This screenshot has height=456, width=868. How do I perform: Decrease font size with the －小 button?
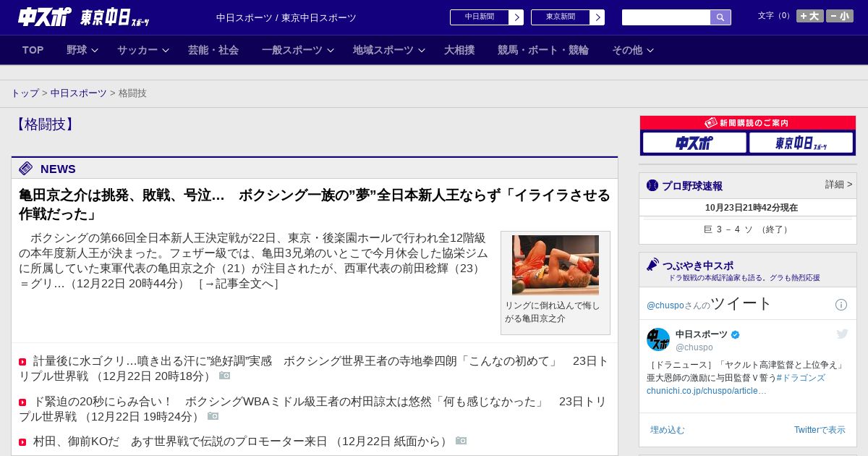pyautogui.click(x=840, y=16)
